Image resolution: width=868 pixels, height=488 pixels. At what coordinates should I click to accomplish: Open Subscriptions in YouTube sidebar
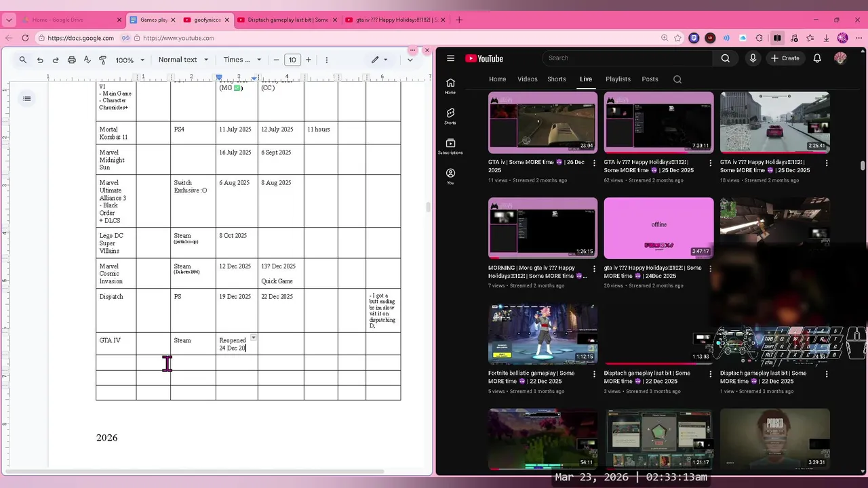click(450, 146)
